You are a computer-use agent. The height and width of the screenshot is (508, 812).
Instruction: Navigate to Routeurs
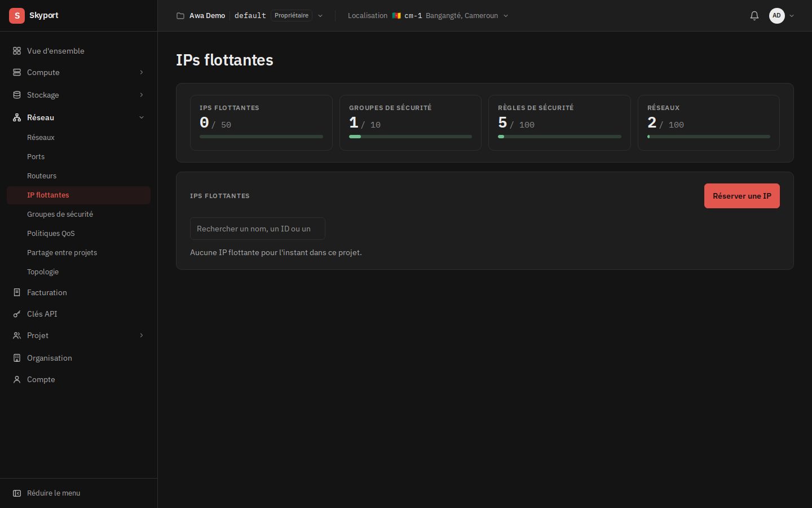pyautogui.click(x=78, y=176)
